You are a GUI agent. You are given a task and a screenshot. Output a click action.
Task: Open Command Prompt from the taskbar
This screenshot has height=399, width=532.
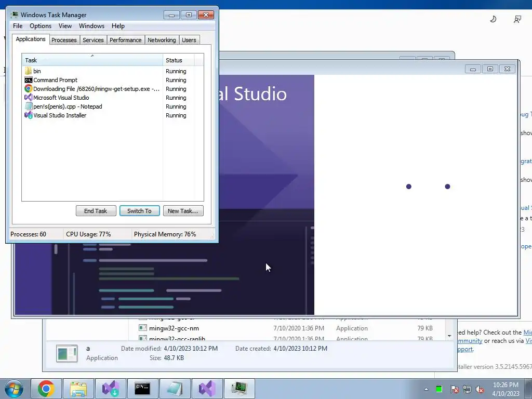pyautogui.click(x=142, y=389)
